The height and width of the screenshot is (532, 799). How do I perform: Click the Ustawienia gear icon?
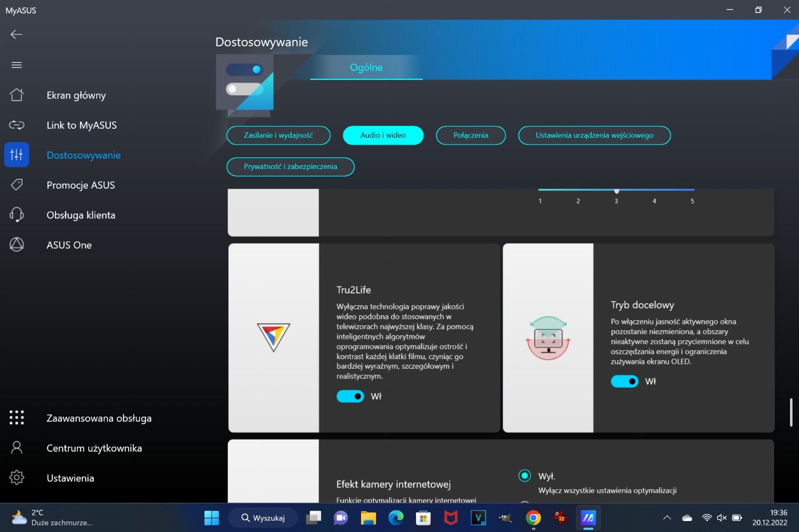click(x=16, y=478)
